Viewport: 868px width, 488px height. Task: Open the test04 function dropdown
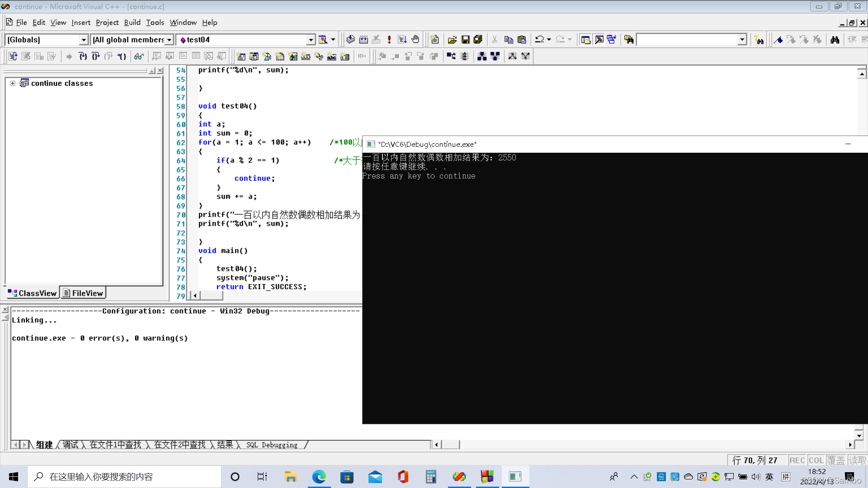click(x=311, y=40)
